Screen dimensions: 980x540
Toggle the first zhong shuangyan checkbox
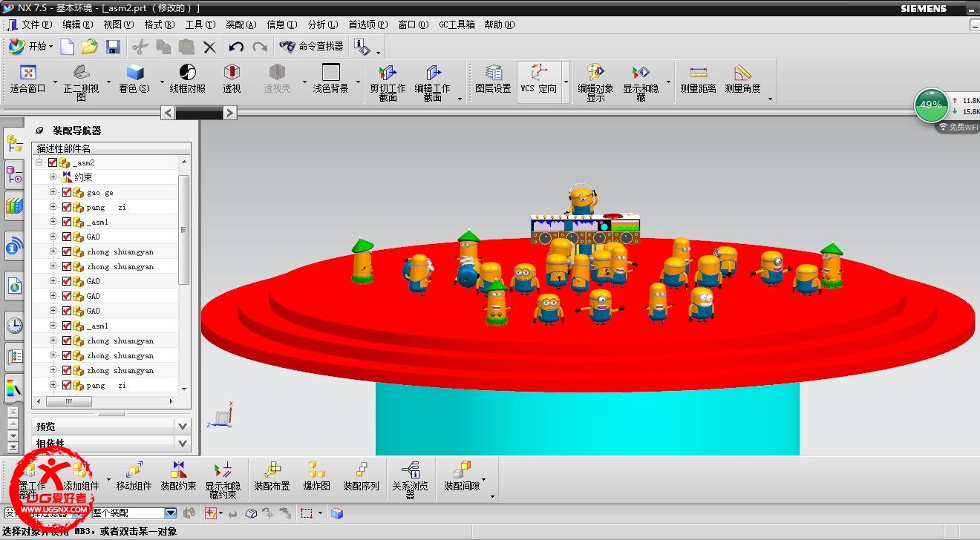67,251
